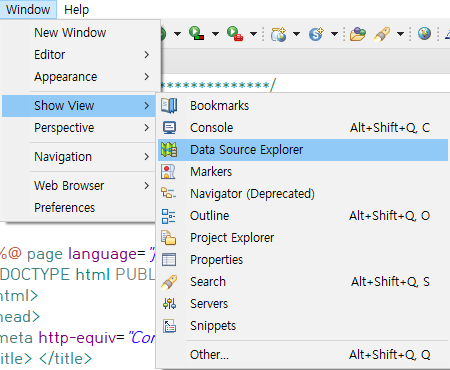The height and width of the screenshot is (370, 450).
Task: Click the Navigator (Deprecated) icon
Action: pyautogui.click(x=168, y=193)
